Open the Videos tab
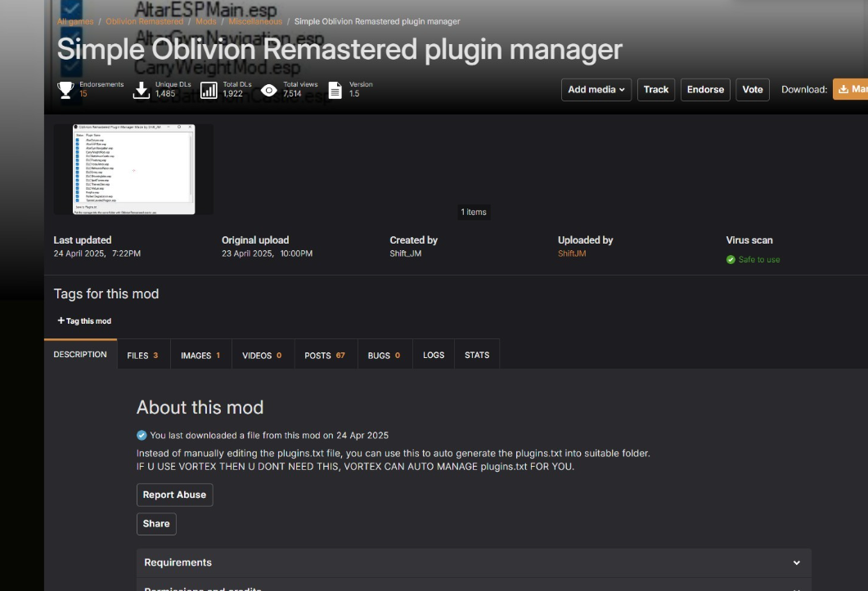The width and height of the screenshot is (868, 591). tap(263, 355)
